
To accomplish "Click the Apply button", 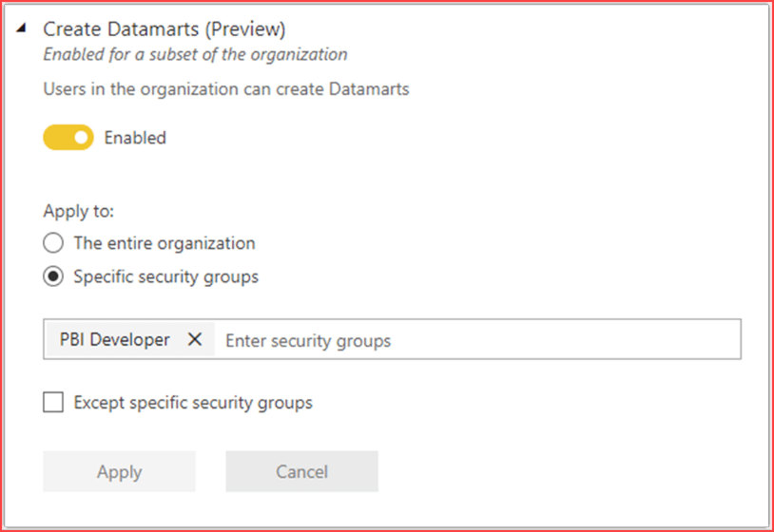I will (119, 471).
